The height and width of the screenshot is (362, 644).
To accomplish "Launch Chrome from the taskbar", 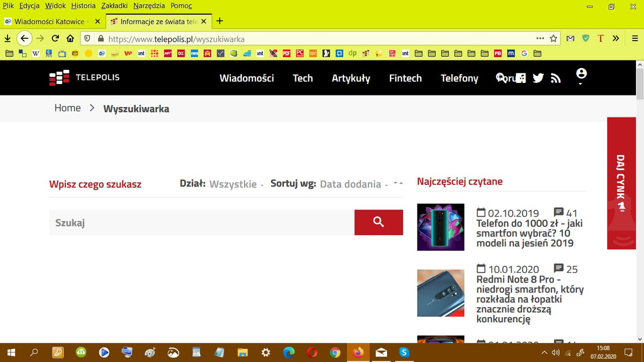I will pyautogui.click(x=335, y=352).
